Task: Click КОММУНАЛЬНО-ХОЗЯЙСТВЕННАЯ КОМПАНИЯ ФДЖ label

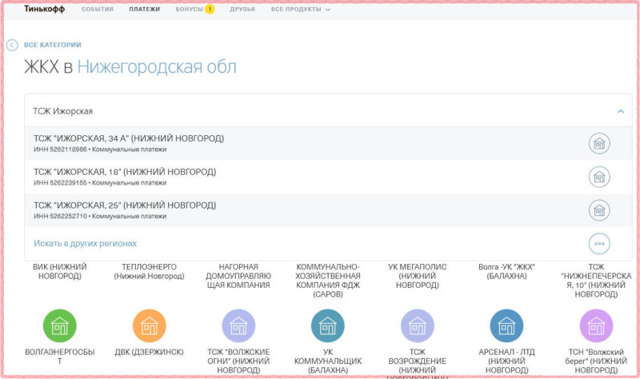Action: point(328,280)
